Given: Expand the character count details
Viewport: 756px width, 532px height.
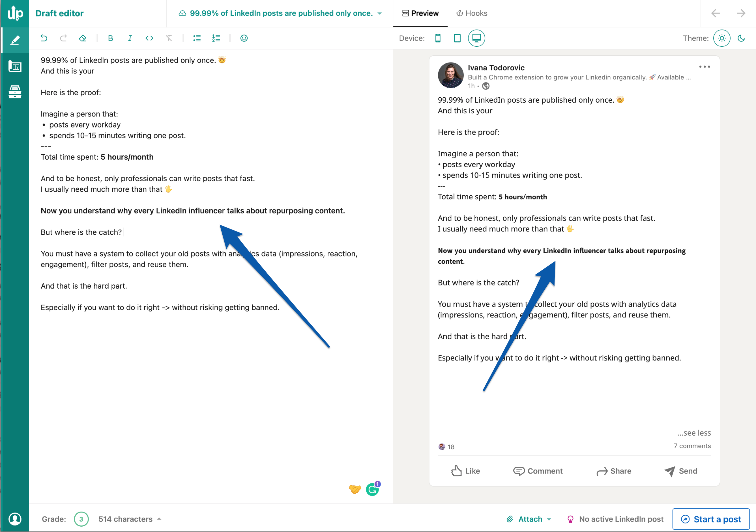Looking at the screenshot, I should click(158, 519).
